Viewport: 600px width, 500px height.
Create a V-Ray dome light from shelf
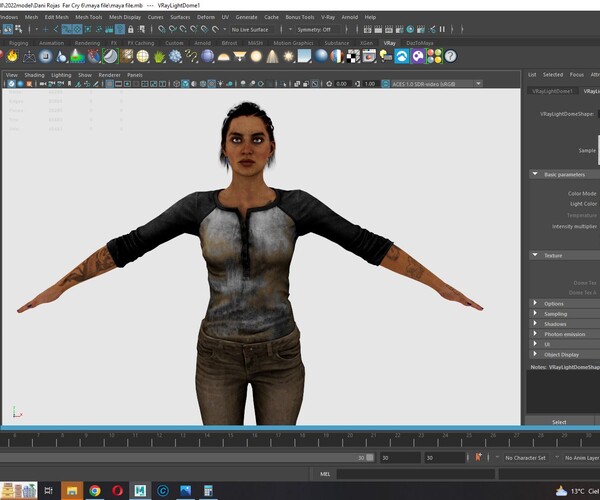[x=223, y=57]
